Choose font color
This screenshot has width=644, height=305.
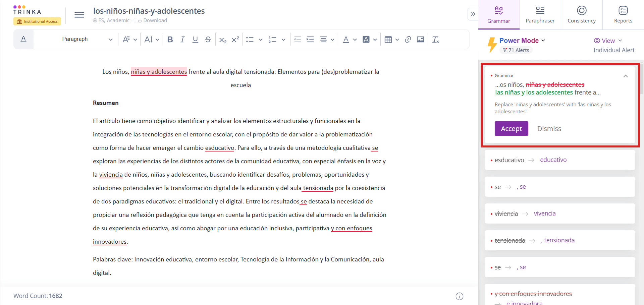(x=346, y=40)
